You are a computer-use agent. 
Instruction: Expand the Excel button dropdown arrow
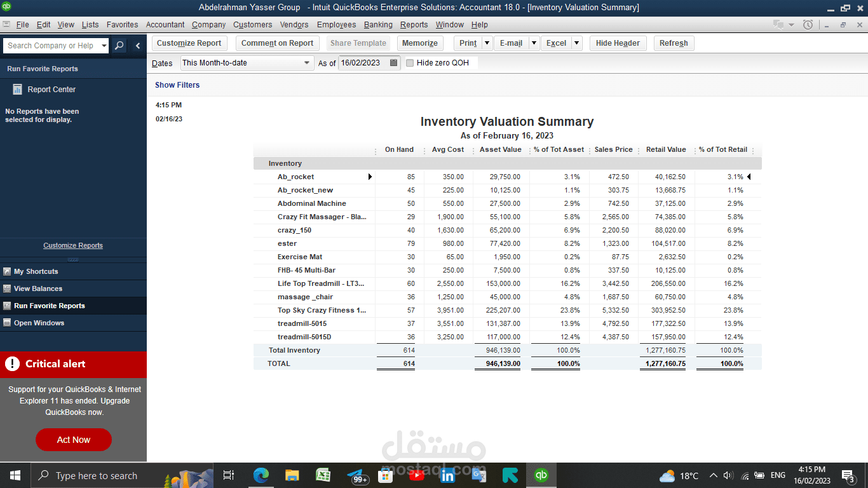pos(576,43)
